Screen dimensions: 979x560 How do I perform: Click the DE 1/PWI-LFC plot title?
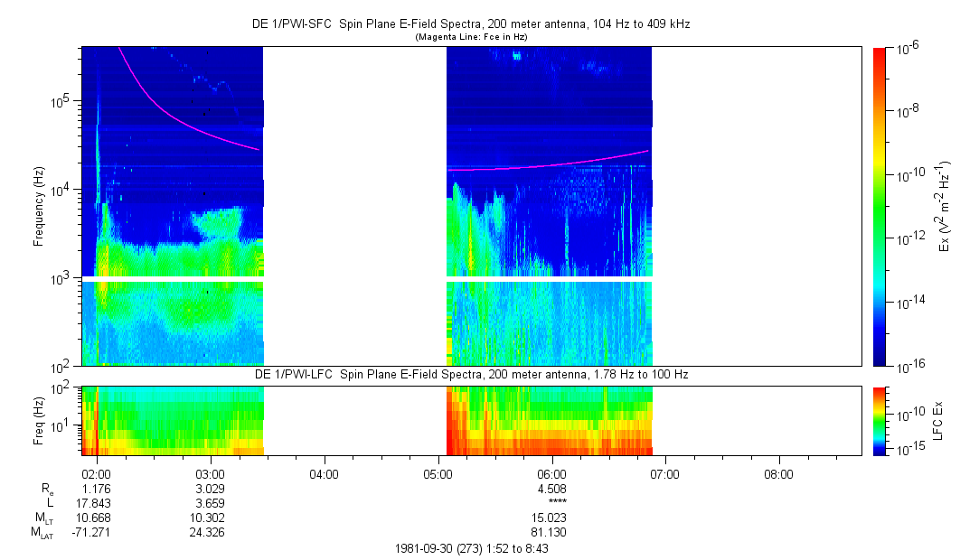(470, 374)
